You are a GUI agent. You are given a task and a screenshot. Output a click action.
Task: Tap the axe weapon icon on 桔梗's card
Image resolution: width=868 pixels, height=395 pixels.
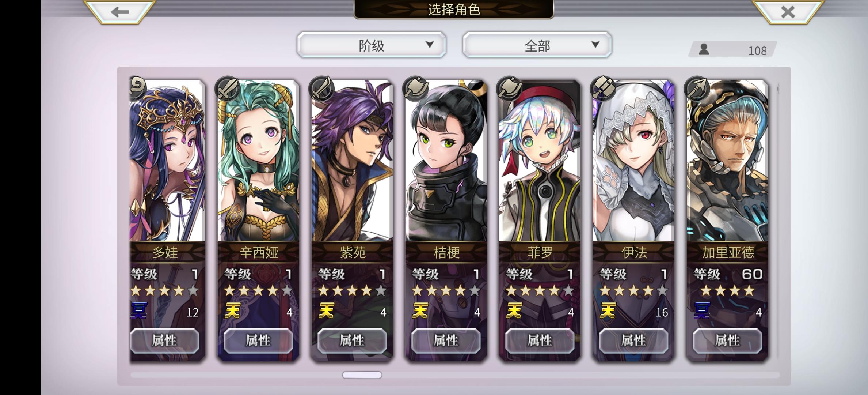(415, 88)
